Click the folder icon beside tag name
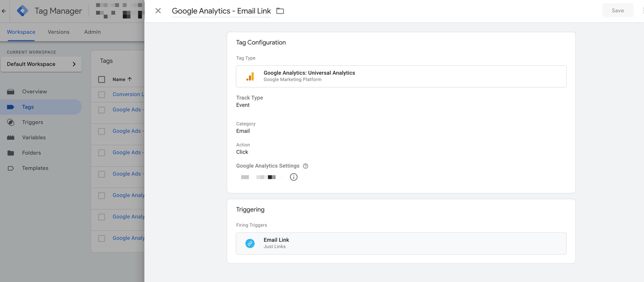Screen dimensions: 644x282 pyautogui.click(x=280, y=11)
